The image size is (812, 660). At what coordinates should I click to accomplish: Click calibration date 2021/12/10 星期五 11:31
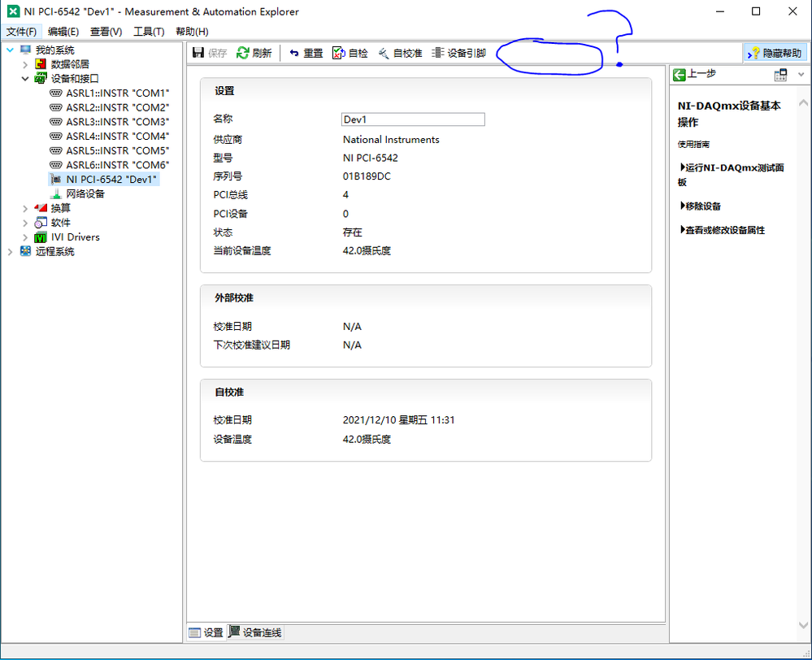click(x=399, y=420)
